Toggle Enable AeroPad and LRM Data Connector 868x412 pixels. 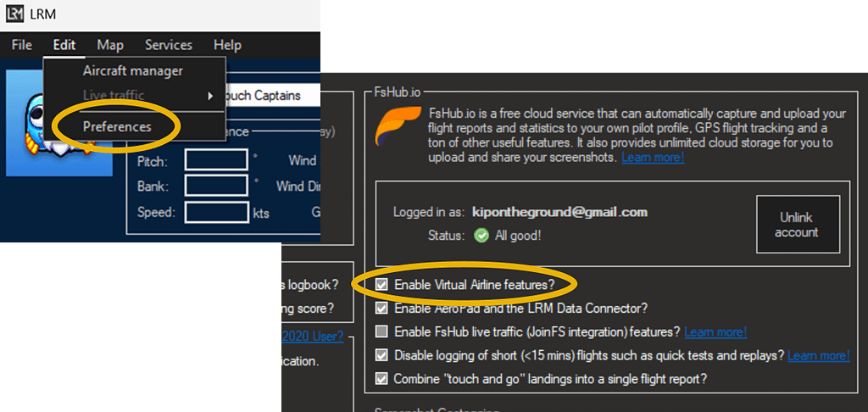381,308
